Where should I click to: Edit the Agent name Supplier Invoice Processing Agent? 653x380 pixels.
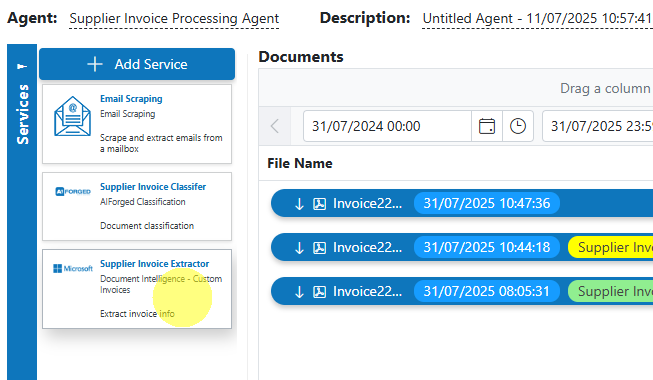click(174, 18)
